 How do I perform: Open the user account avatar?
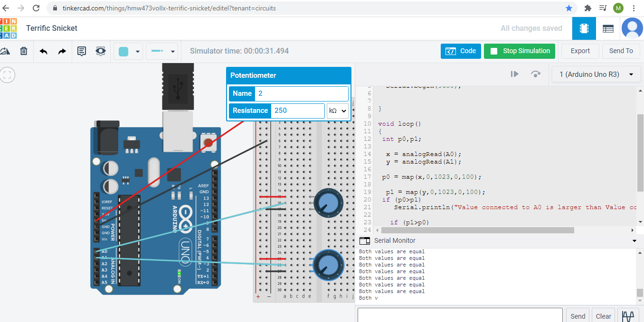pyautogui.click(x=632, y=28)
